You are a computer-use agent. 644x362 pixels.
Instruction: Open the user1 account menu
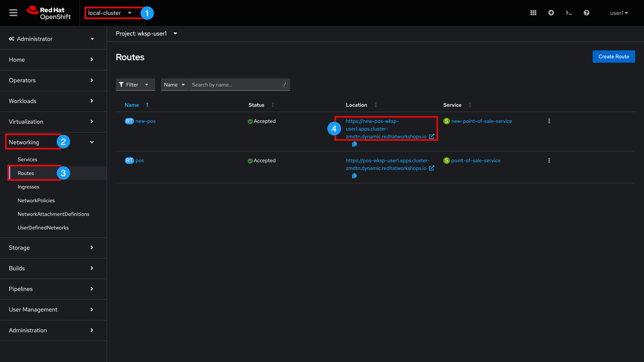[619, 13]
